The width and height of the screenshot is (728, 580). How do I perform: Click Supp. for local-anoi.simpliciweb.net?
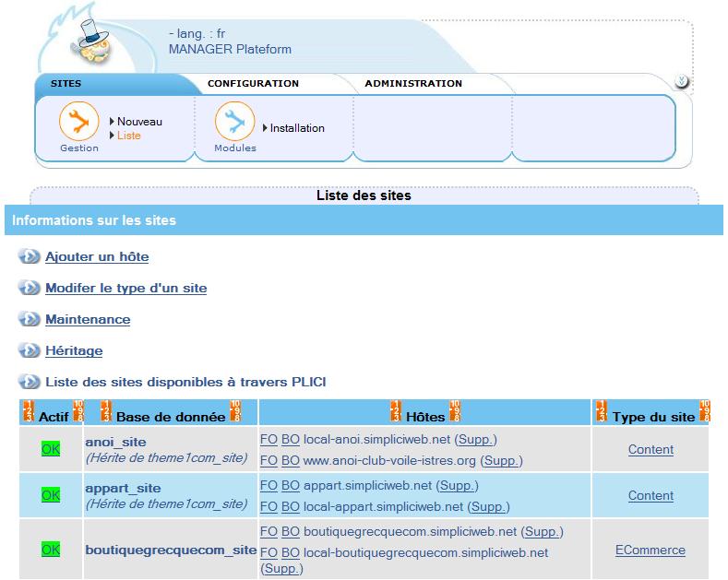475,440
